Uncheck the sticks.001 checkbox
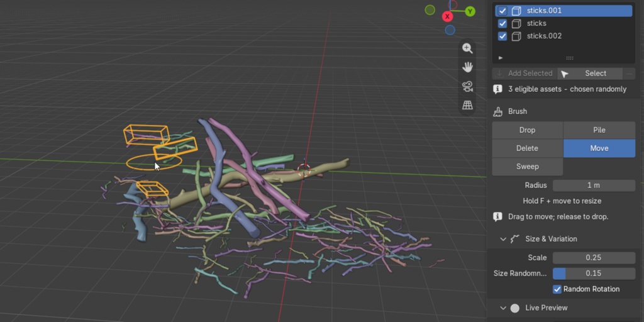The image size is (644, 322). coord(502,11)
